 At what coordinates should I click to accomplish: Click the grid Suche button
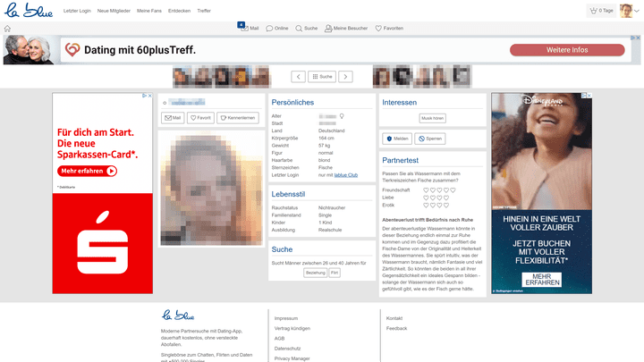[x=322, y=76]
